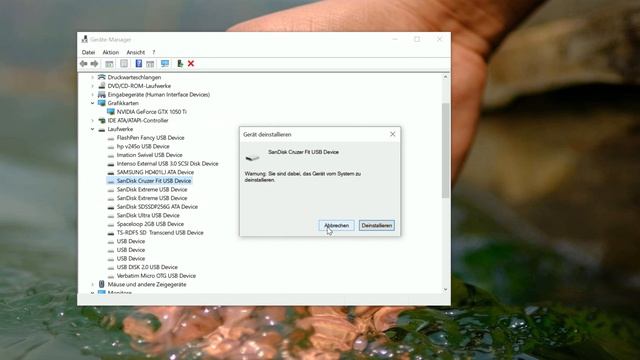Click the Geräte-Manager title bar icon
Screen dimensions: 640x360
pyautogui.click(x=84, y=39)
